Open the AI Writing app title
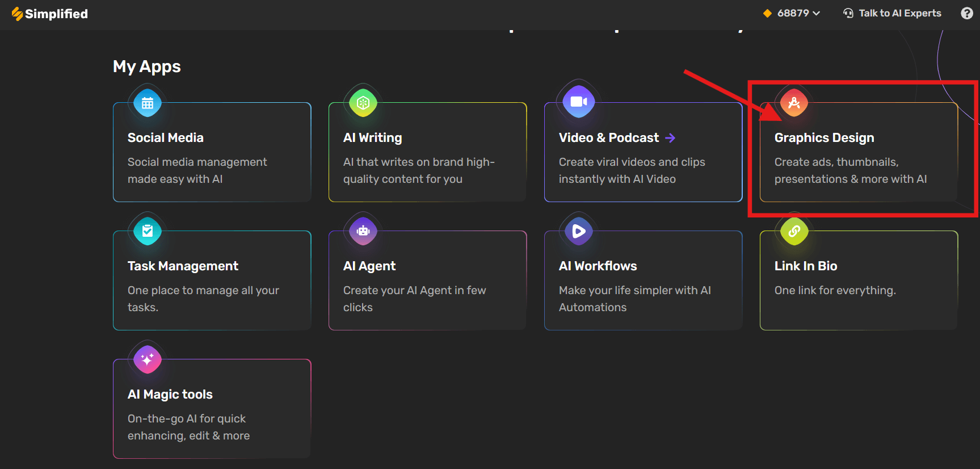Viewport: 980px width, 469px height. click(x=373, y=138)
